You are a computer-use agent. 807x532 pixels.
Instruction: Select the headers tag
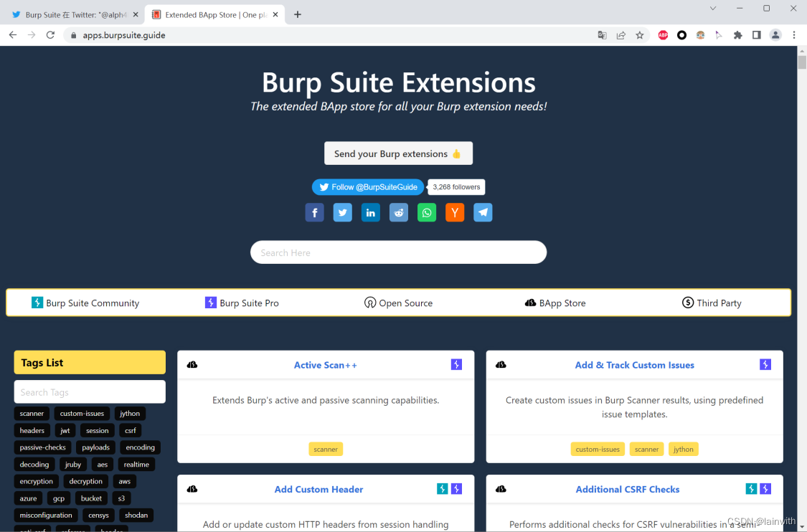point(32,430)
